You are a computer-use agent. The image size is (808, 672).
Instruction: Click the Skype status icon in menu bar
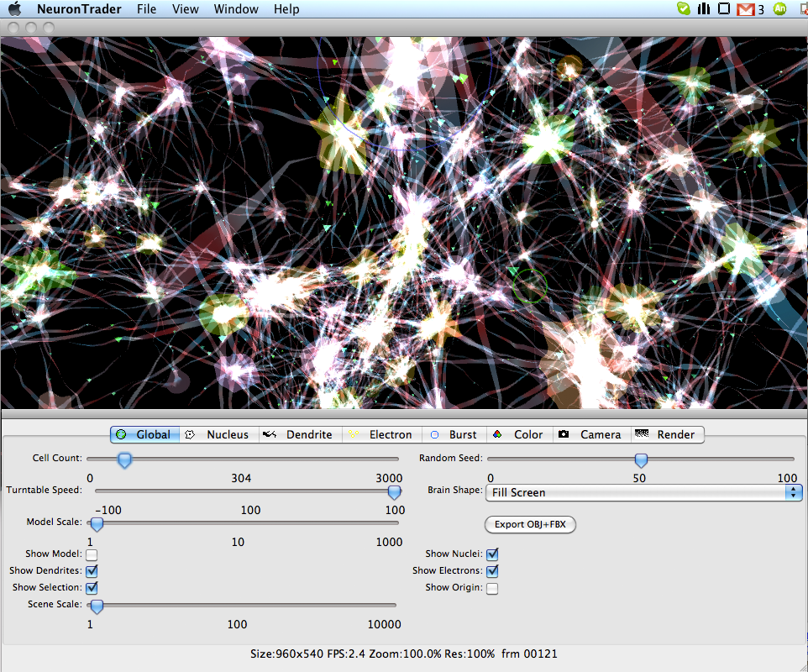point(684,9)
